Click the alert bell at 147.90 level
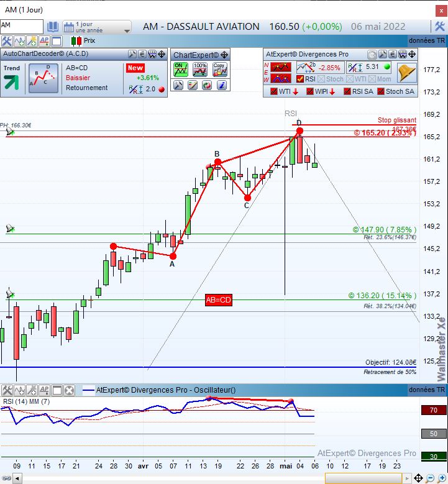The height and width of the screenshot is (484, 448). 10,229
